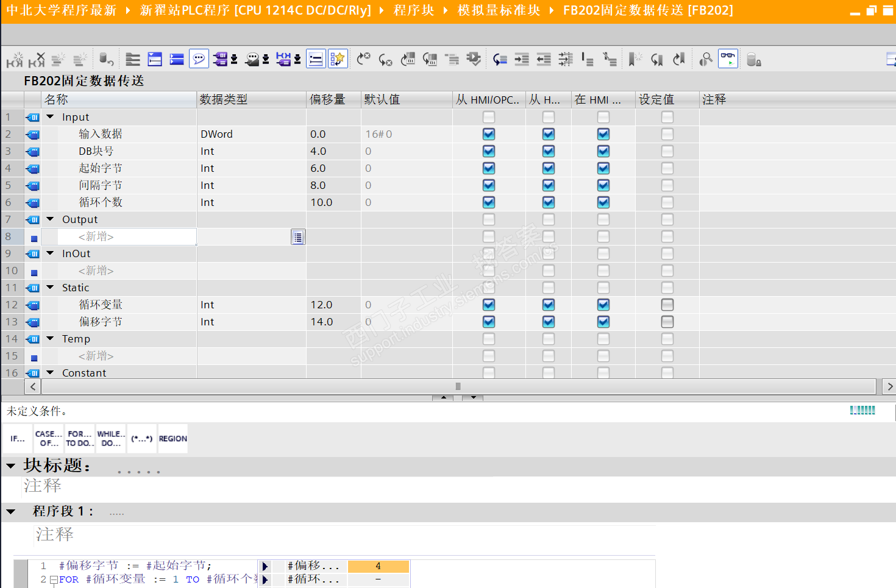Click the interface table horizontal scrollbar

click(x=458, y=386)
